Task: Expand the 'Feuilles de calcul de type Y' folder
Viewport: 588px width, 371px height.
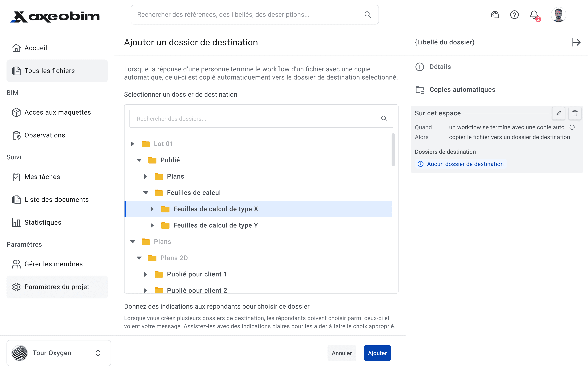Action: (x=152, y=225)
